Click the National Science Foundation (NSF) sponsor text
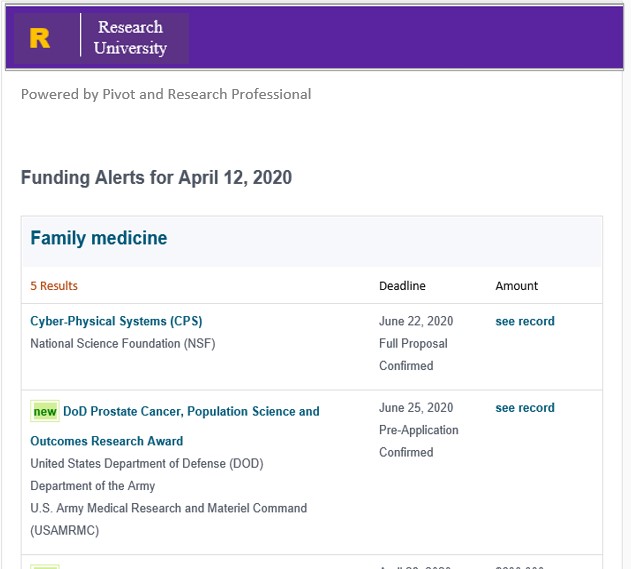631x569 pixels. [123, 343]
